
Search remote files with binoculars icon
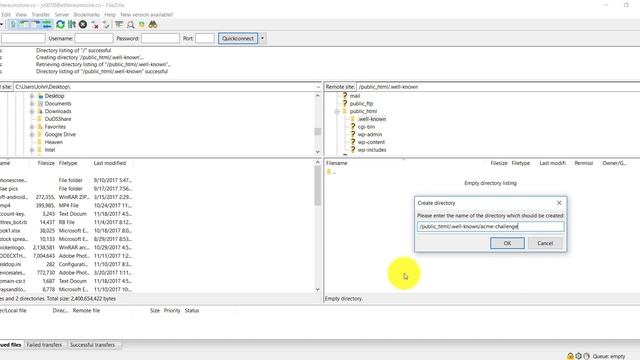coord(153,24)
